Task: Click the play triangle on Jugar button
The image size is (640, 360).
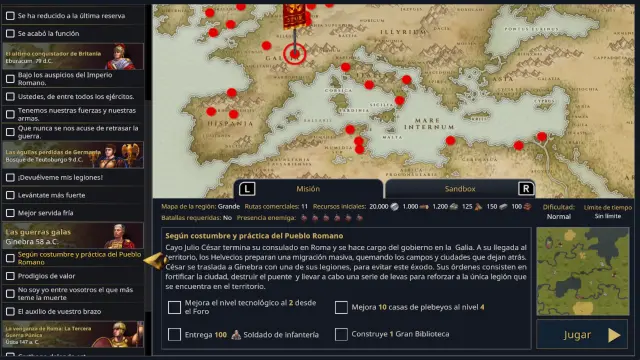Action: click(x=614, y=335)
